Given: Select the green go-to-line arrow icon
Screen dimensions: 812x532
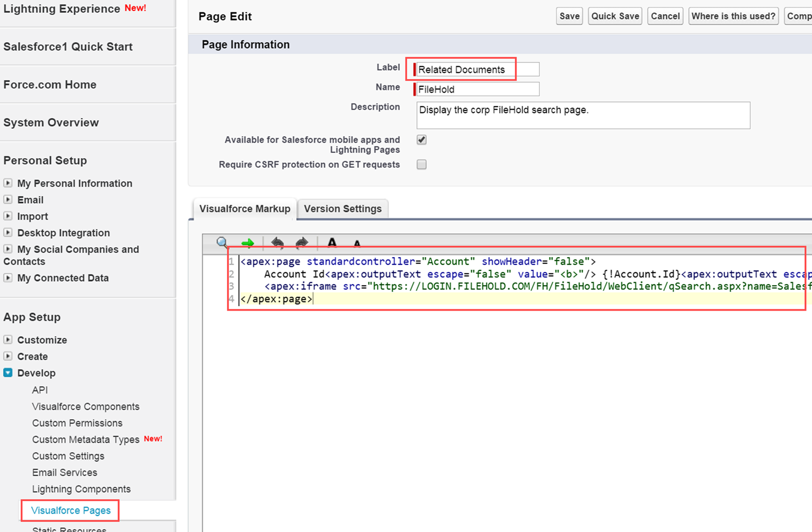Looking at the screenshot, I should (x=248, y=242).
